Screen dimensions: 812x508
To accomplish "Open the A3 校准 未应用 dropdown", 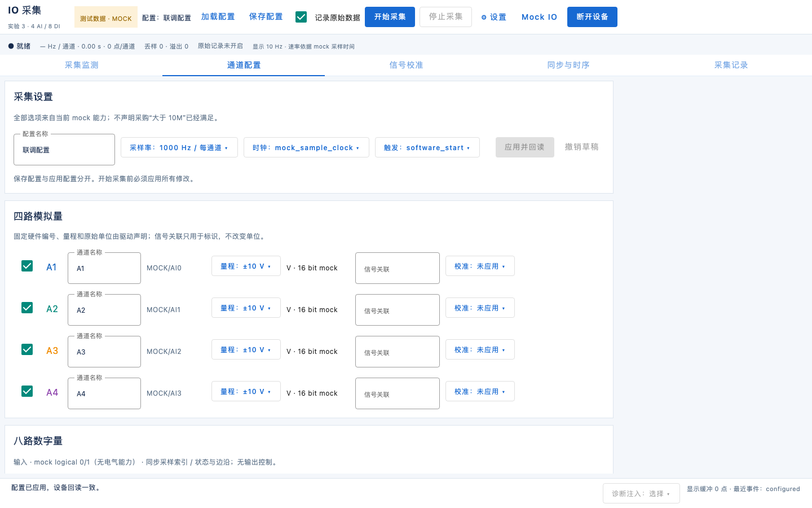I will coord(480,349).
